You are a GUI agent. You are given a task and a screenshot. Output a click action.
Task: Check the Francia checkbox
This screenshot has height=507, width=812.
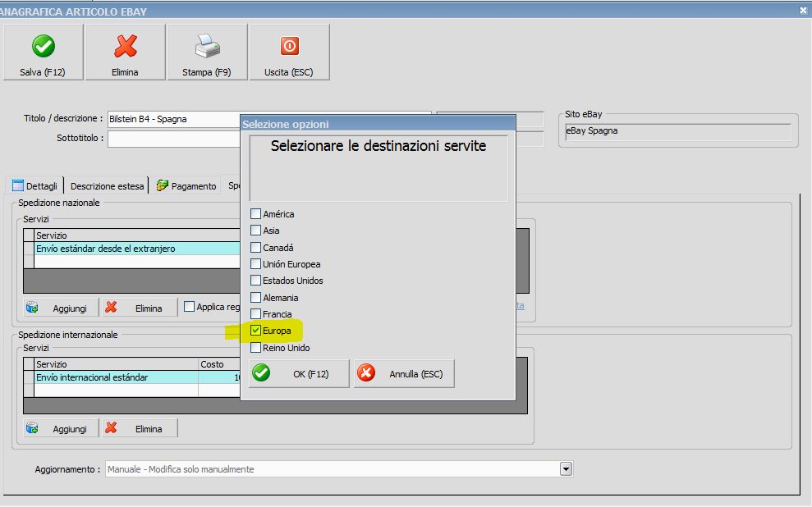point(256,314)
